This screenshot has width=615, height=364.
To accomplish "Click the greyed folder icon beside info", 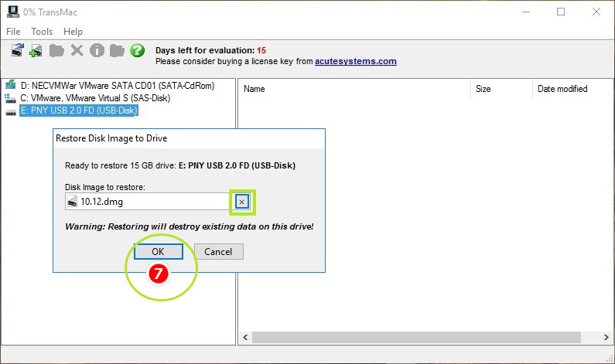I will [x=117, y=50].
